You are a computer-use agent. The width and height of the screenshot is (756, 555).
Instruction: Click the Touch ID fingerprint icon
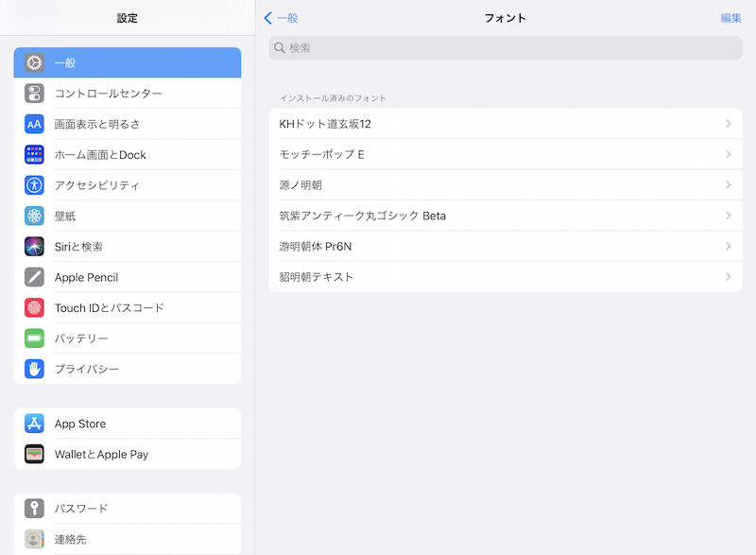tap(34, 307)
